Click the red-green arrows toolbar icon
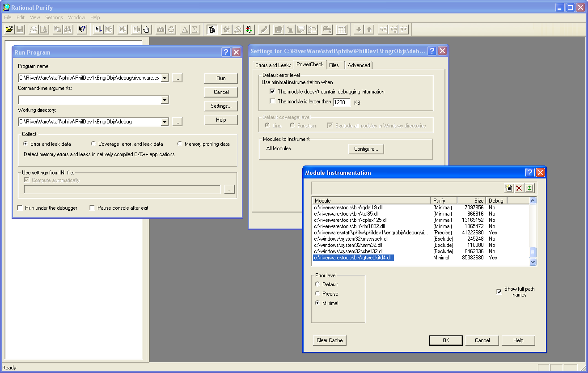588x373 pixels. pyautogui.click(x=249, y=30)
